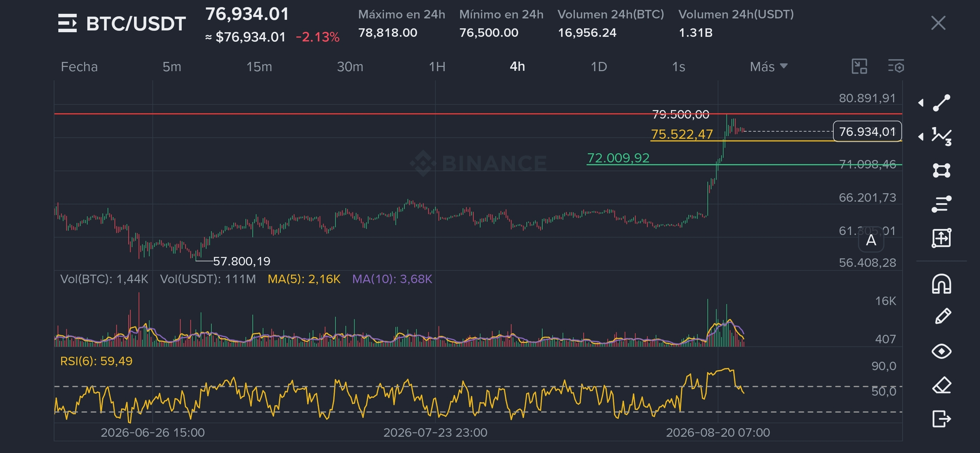Open the trading pair list menu icon
This screenshot has width=980, height=453.
(x=67, y=23)
